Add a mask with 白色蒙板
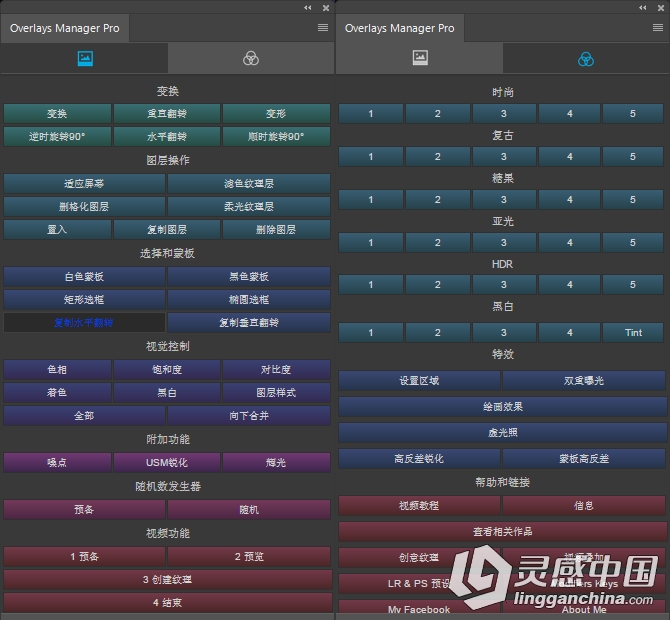Image resolution: width=670 pixels, height=620 pixels. 84,277
